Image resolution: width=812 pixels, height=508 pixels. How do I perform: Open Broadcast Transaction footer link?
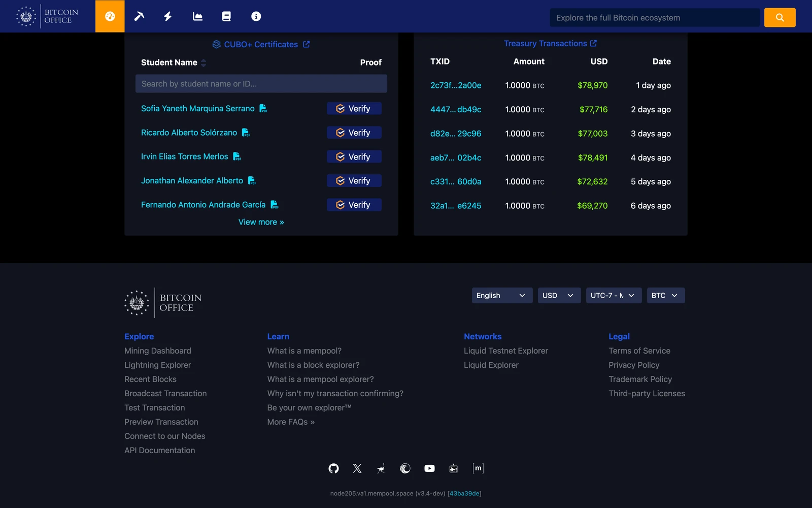[165, 393]
